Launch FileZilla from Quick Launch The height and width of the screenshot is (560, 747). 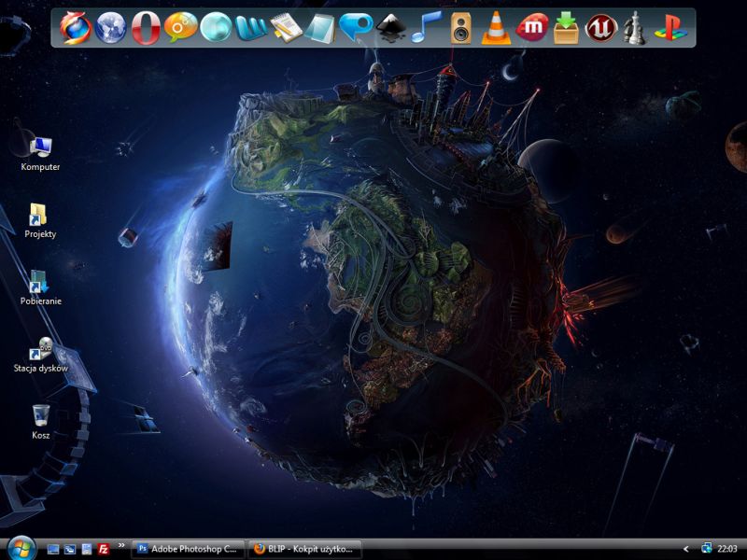(104, 549)
